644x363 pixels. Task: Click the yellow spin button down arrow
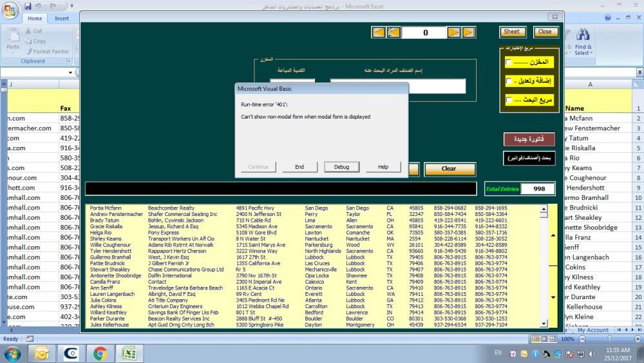pos(553,297)
